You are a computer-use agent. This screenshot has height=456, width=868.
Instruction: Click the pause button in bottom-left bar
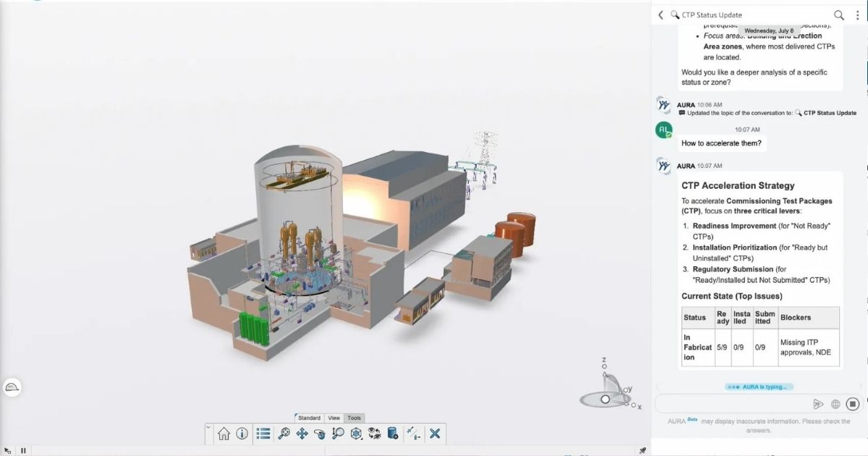point(23,450)
